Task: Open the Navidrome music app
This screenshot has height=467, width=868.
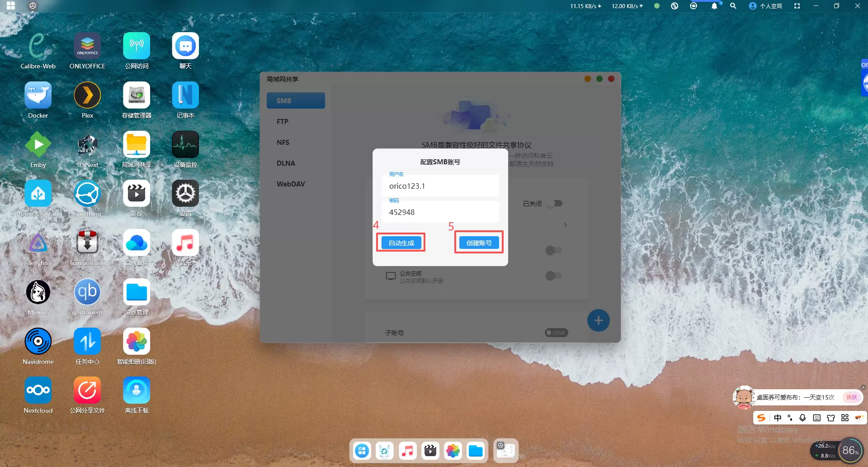Action: 38,342
